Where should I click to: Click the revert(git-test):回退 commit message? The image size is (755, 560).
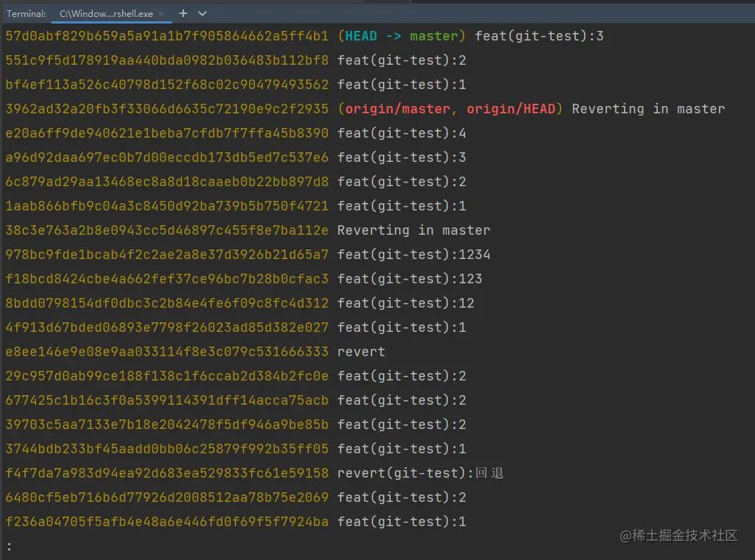point(420,473)
